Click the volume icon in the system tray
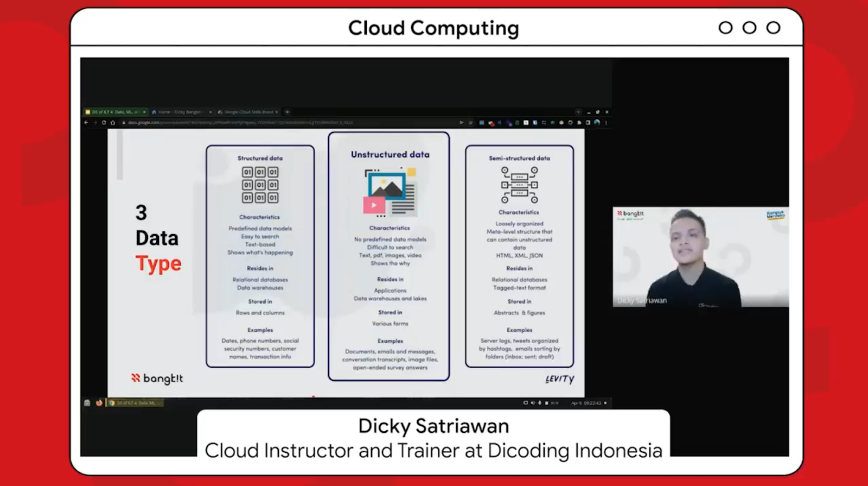 (533, 403)
